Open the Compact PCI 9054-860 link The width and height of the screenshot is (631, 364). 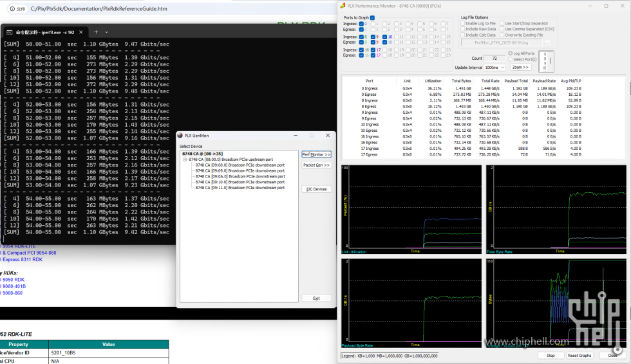28,253
